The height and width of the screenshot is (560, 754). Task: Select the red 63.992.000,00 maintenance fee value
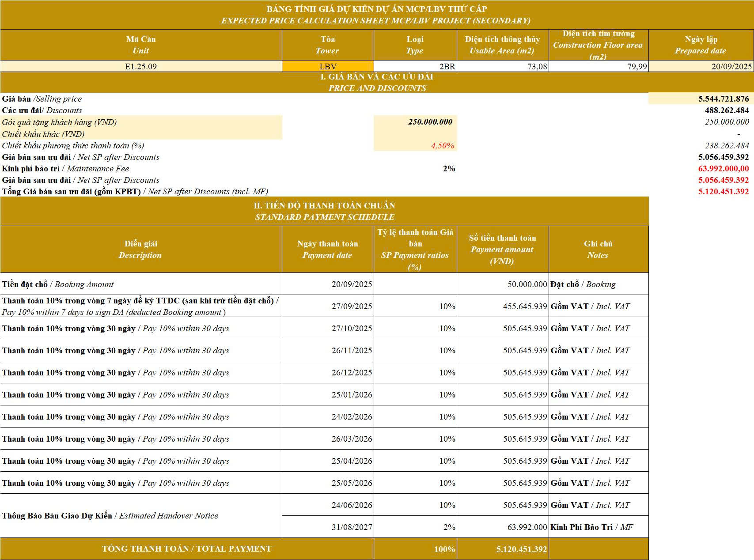coord(723,168)
